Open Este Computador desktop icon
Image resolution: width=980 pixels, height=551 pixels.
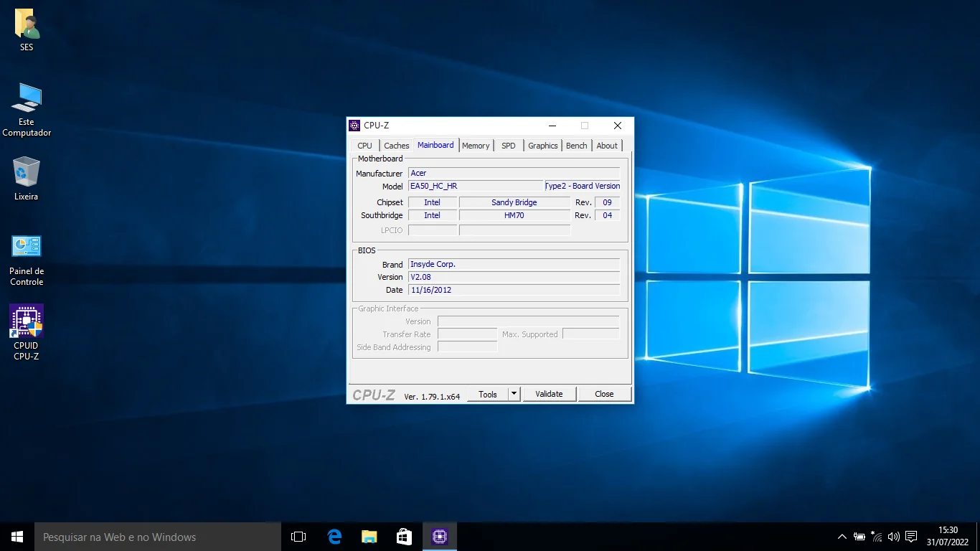coord(27,99)
